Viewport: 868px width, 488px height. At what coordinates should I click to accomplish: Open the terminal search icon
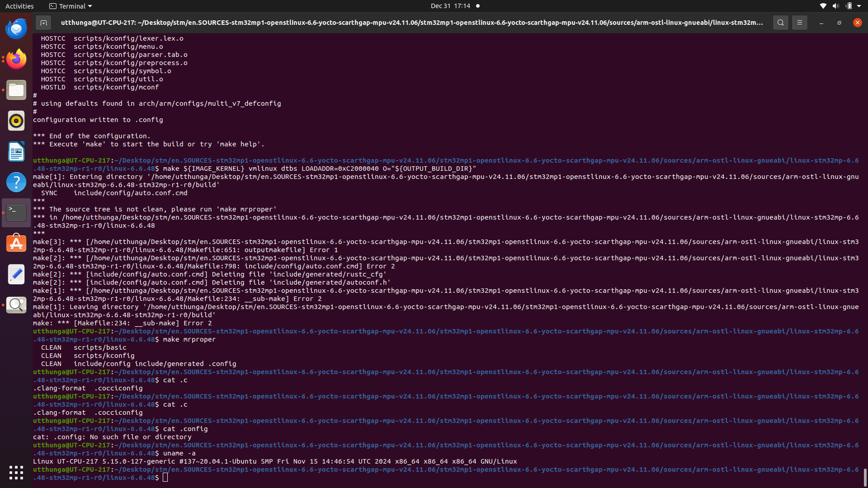click(780, 23)
